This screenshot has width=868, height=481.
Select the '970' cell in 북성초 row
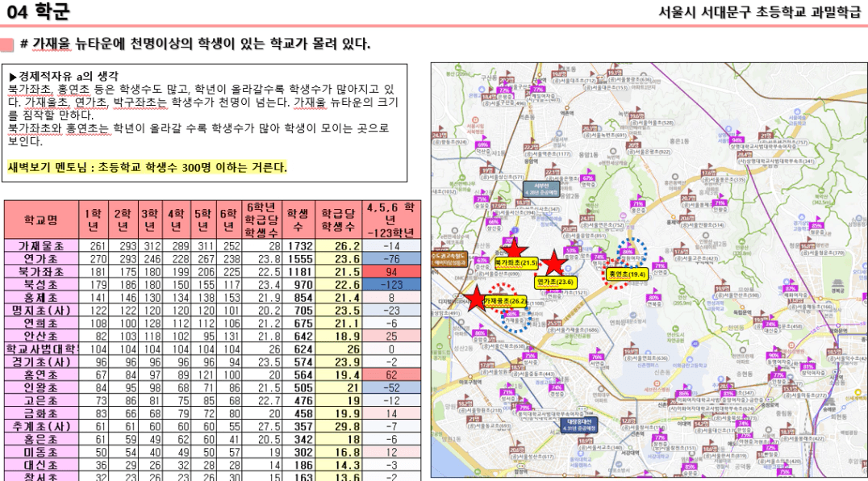coord(299,285)
